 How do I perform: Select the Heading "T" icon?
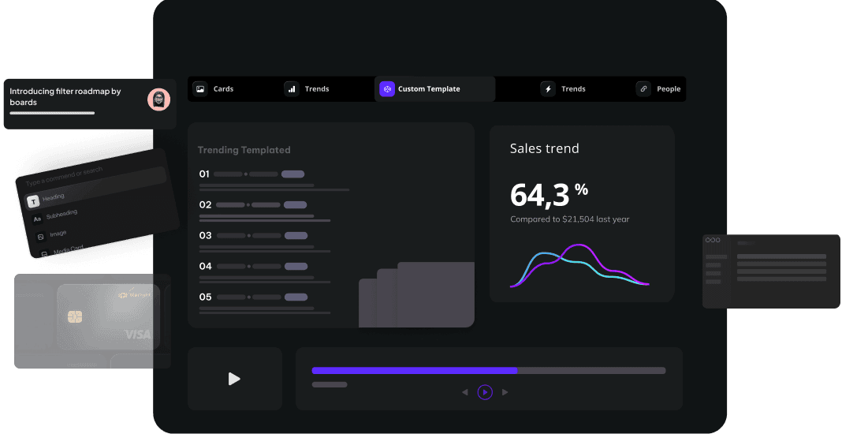click(x=32, y=201)
